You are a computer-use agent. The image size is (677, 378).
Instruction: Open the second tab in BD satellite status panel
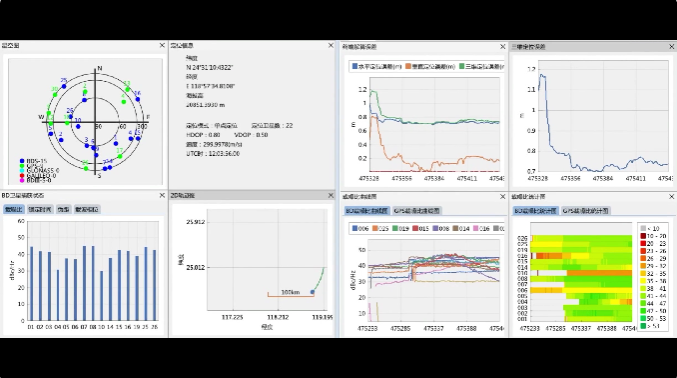click(40, 210)
